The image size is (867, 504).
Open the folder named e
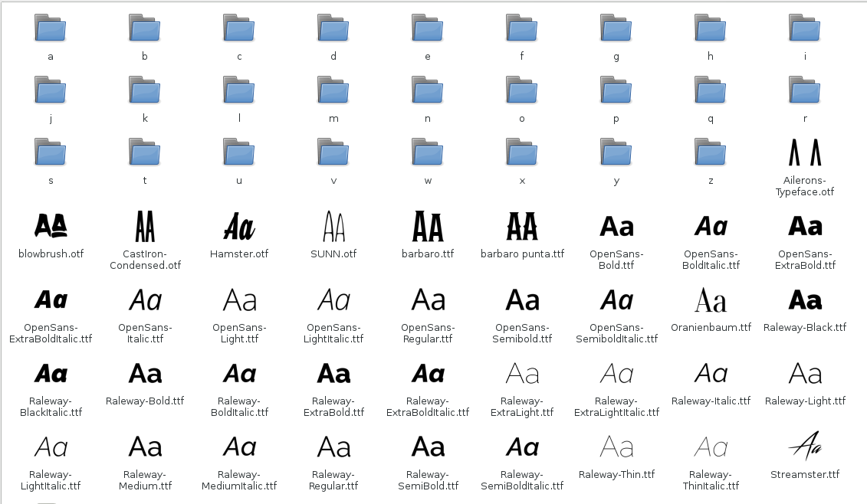pos(428,28)
